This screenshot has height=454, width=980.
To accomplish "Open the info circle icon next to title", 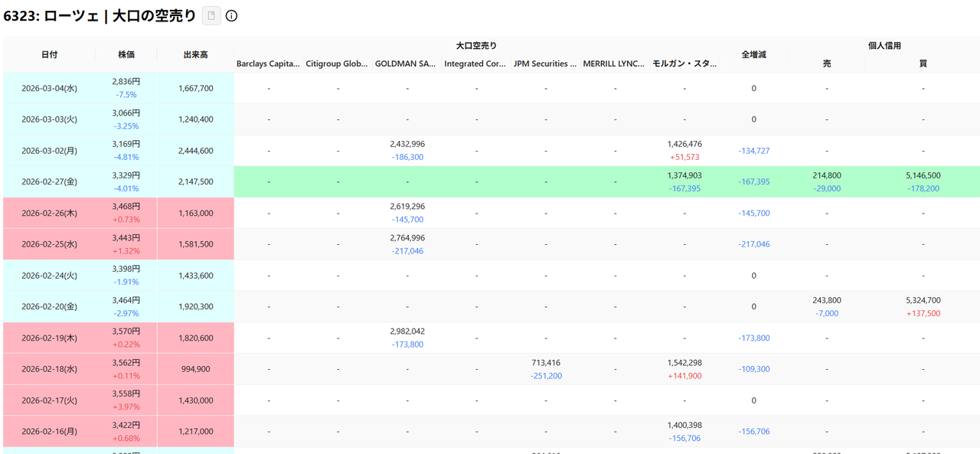I will pyautogui.click(x=231, y=15).
